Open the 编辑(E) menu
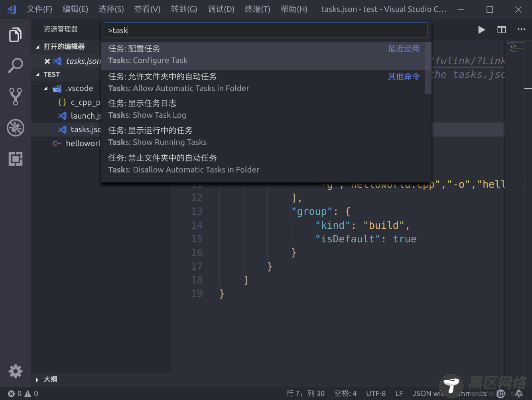 (75, 9)
